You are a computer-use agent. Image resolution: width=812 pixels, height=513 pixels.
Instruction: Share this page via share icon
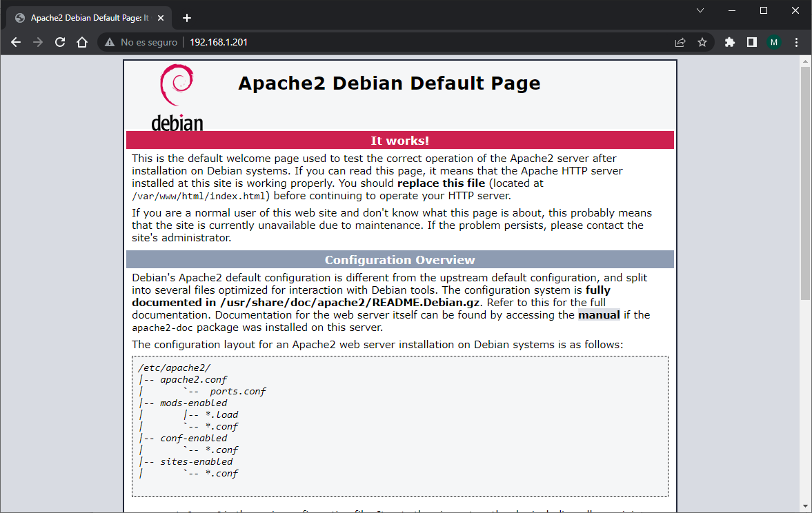[x=680, y=43]
